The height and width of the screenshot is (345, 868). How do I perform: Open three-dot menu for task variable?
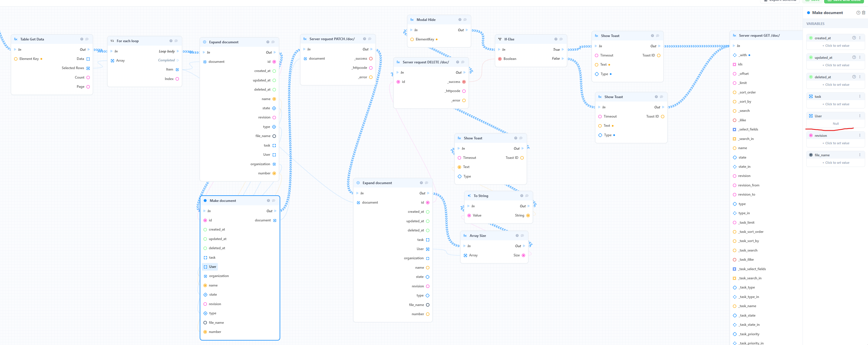coord(860,96)
